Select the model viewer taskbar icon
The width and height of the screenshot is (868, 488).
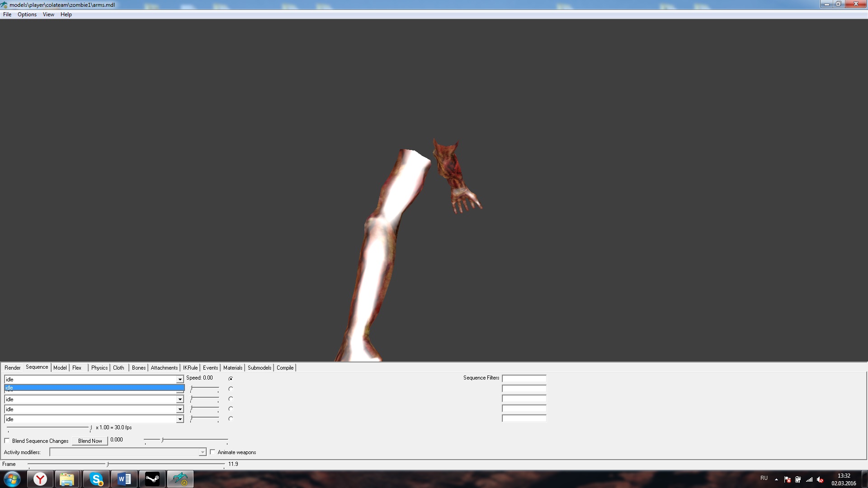coord(180,479)
